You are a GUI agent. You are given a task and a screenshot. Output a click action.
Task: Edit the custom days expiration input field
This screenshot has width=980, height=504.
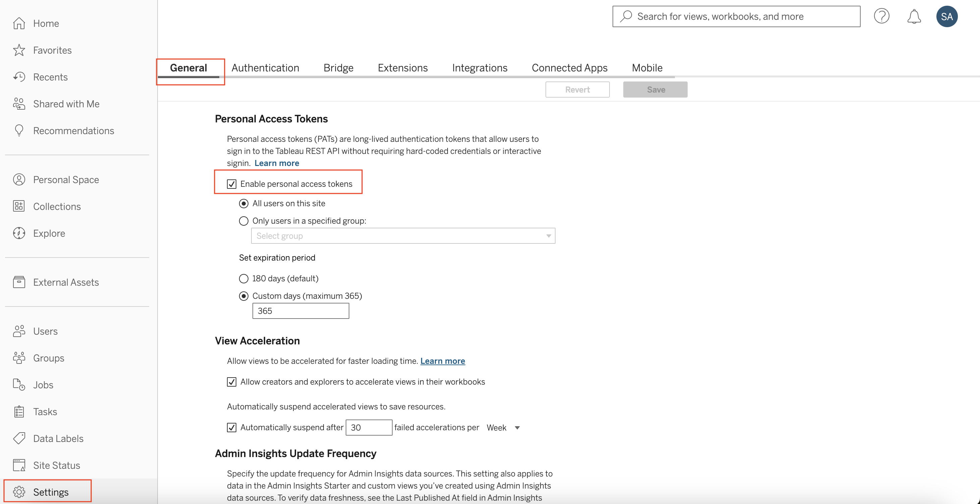[x=301, y=311]
